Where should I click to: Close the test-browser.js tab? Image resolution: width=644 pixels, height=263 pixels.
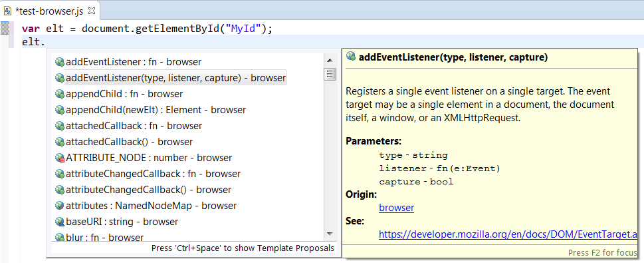pos(92,11)
